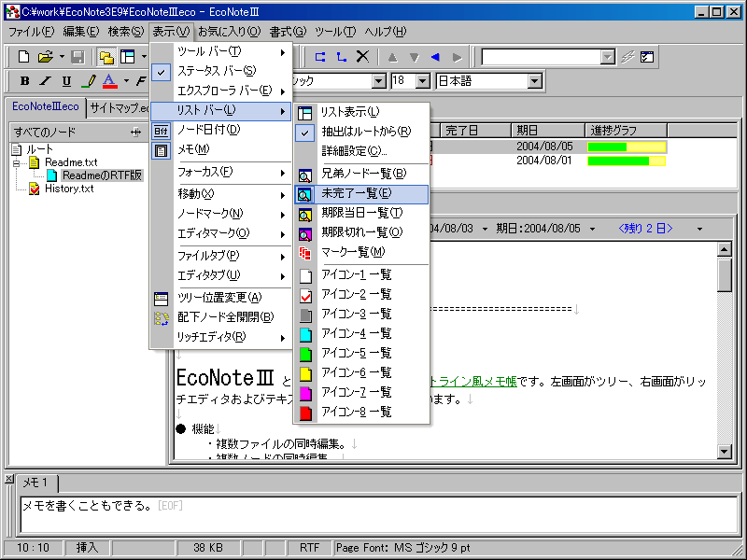747x560 pixels.
Task: Click the Open folder toolbar icon
Action: 45,57
